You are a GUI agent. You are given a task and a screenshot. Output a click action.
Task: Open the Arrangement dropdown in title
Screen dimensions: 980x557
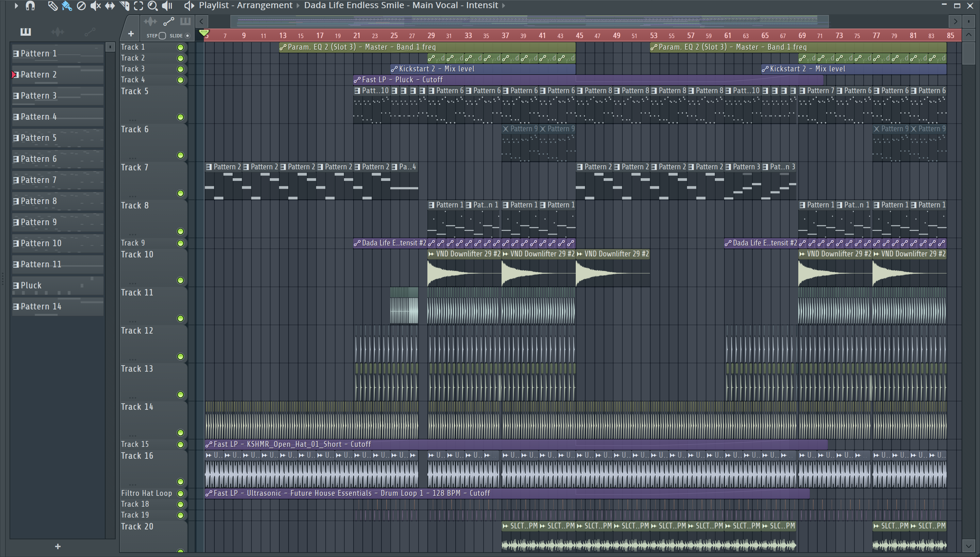[264, 5]
